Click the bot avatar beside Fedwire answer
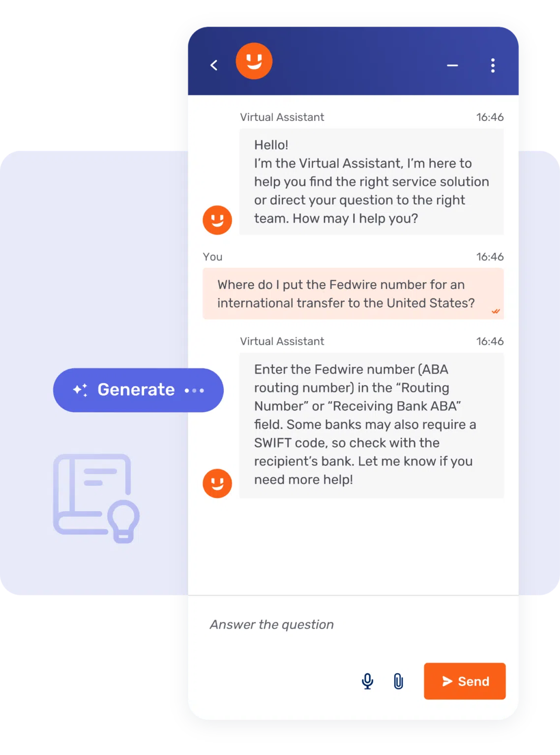 pos(217,483)
